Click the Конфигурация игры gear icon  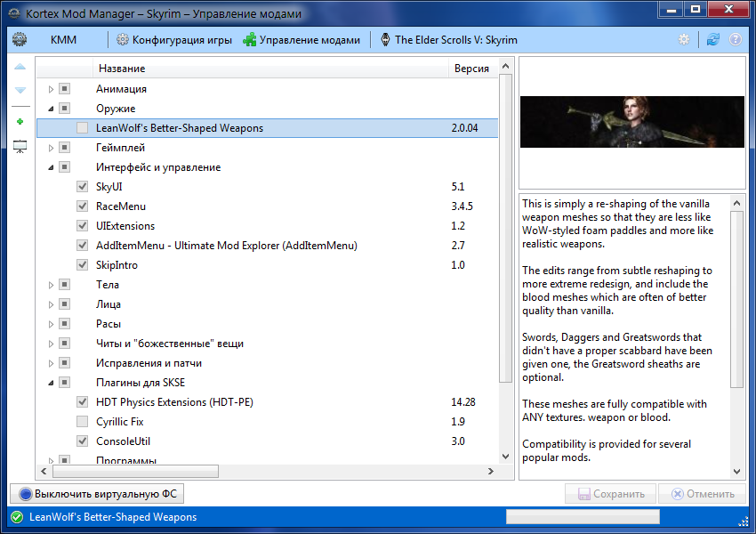point(123,39)
